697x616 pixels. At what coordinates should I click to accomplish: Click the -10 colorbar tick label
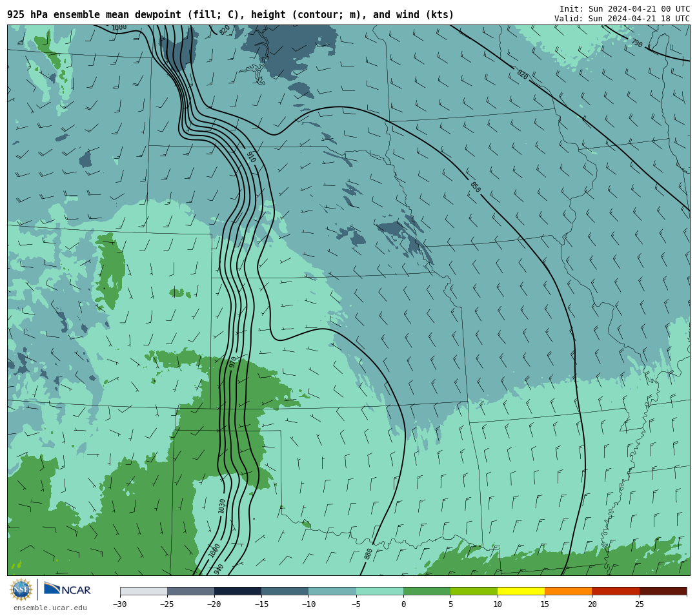(x=308, y=604)
